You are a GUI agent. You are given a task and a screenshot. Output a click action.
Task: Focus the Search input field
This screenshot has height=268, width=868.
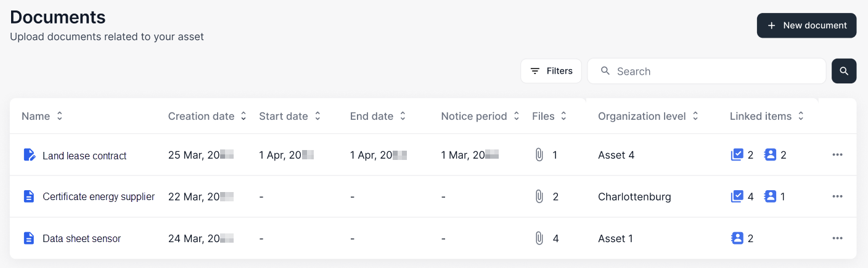706,71
